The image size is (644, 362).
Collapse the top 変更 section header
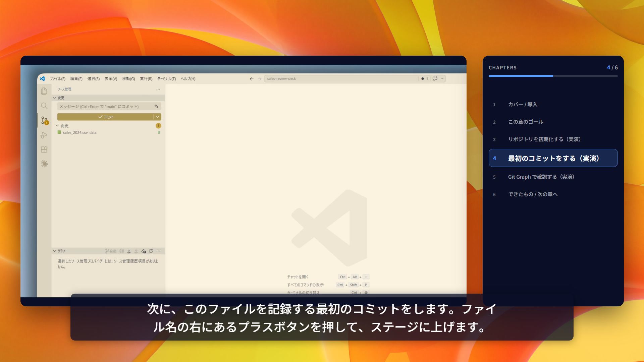click(x=108, y=98)
